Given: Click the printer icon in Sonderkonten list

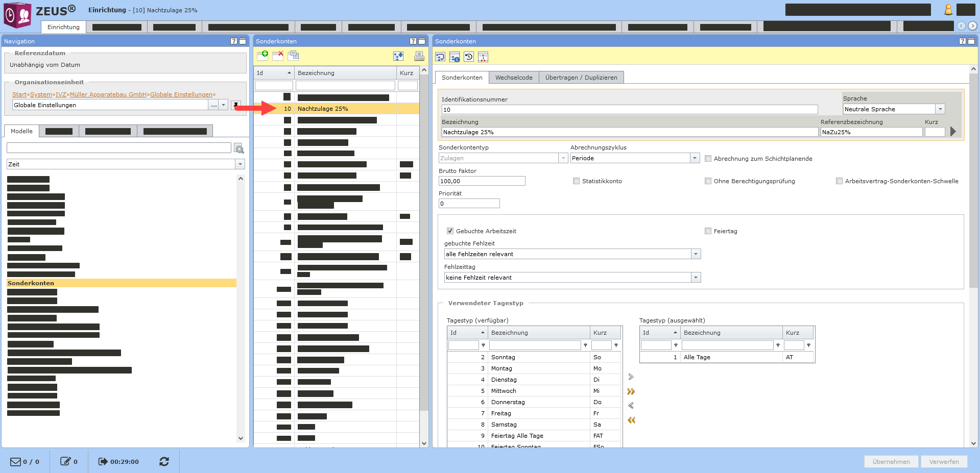Looking at the screenshot, I should [419, 56].
